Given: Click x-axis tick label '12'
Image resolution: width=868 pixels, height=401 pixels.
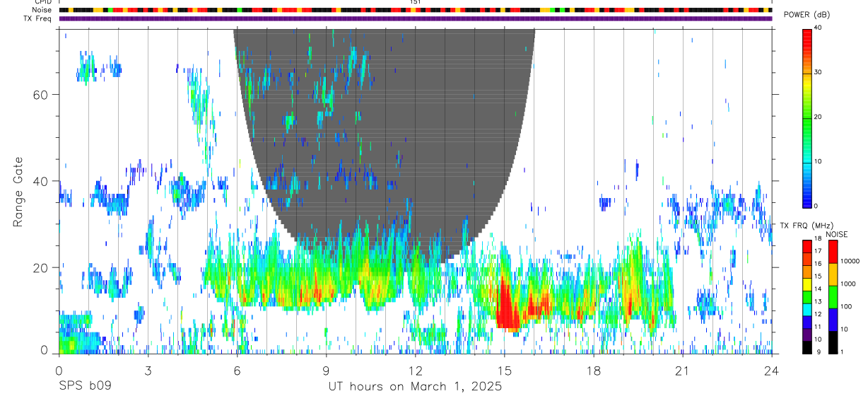Looking at the screenshot, I should [415, 370].
